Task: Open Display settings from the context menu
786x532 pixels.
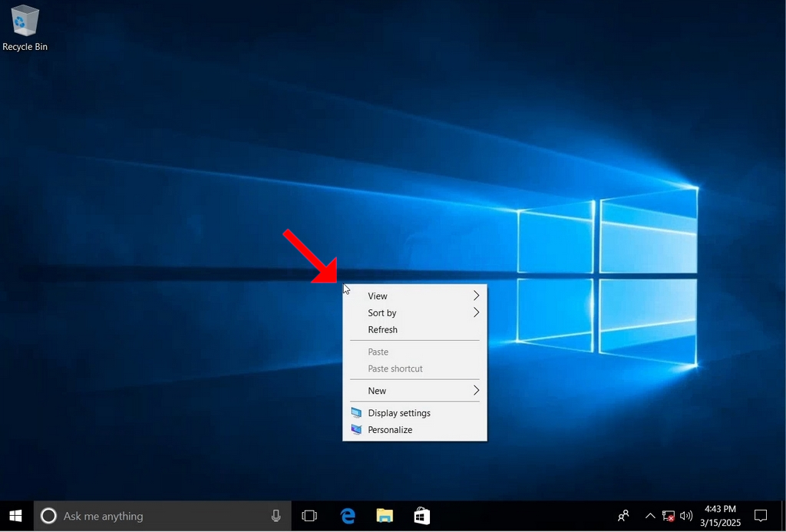Action: click(414, 413)
